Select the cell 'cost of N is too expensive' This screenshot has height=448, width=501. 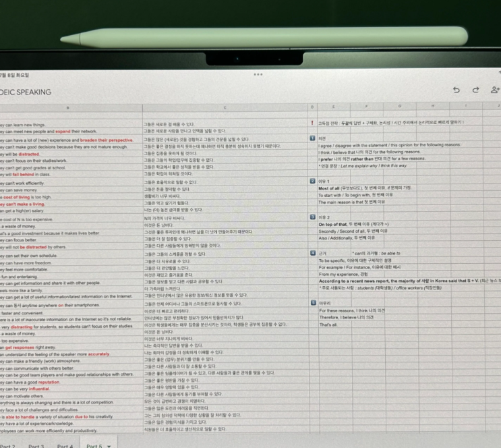tap(71, 219)
